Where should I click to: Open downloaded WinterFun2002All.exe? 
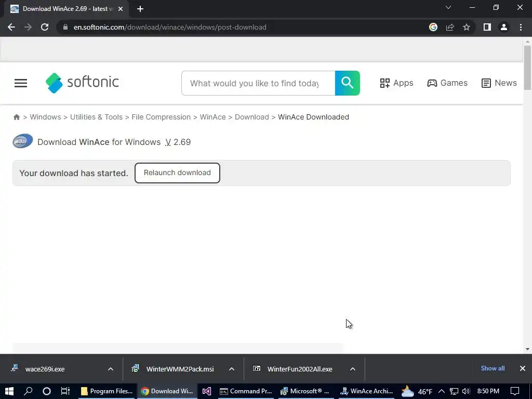click(x=300, y=369)
